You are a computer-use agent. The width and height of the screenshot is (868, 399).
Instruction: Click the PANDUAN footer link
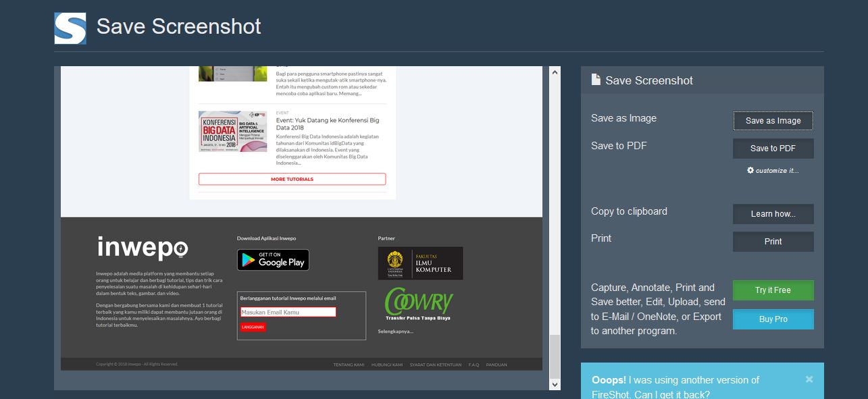[496, 365]
